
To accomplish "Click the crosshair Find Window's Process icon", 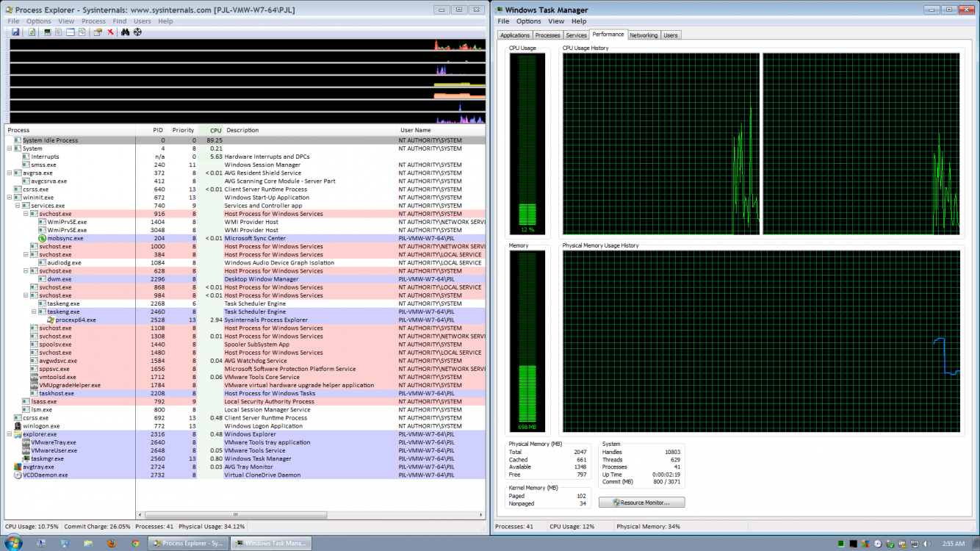I will (137, 32).
